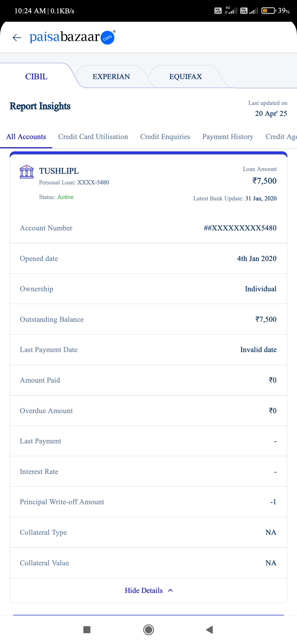The width and height of the screenshot is (297, 644).
Task: Tap the back arrow icon
Action: click(17, 37)
